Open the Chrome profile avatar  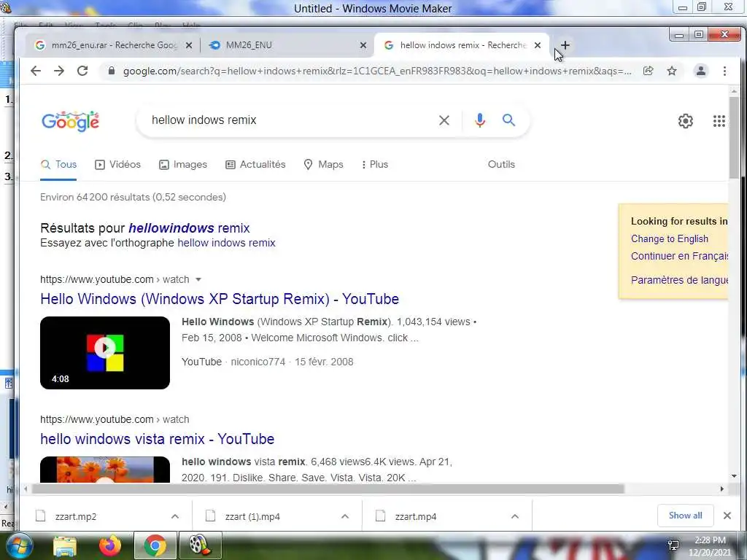(701, 71)
